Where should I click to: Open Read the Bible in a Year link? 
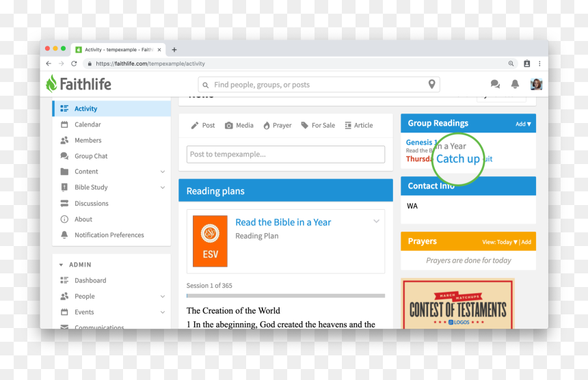283,222
